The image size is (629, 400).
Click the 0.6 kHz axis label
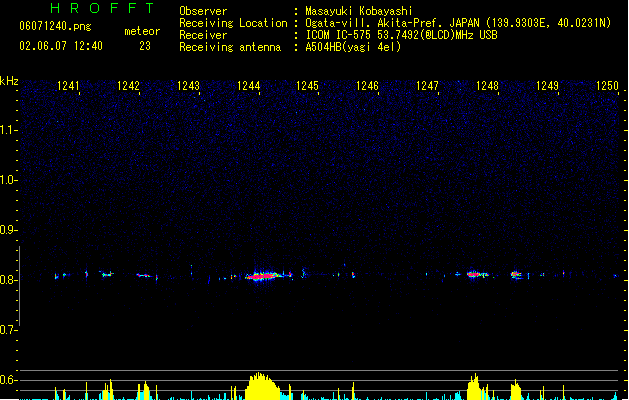8,380
